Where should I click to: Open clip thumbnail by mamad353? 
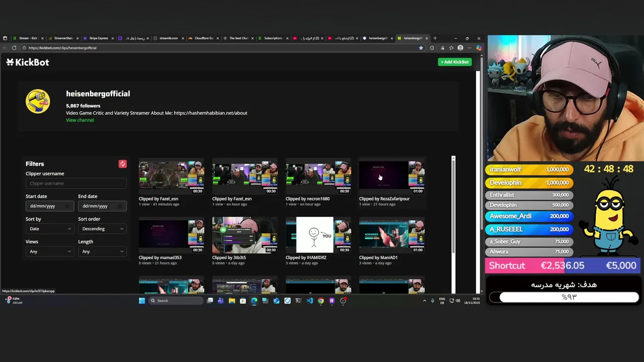pyautogui.click(x=171, y=235)
